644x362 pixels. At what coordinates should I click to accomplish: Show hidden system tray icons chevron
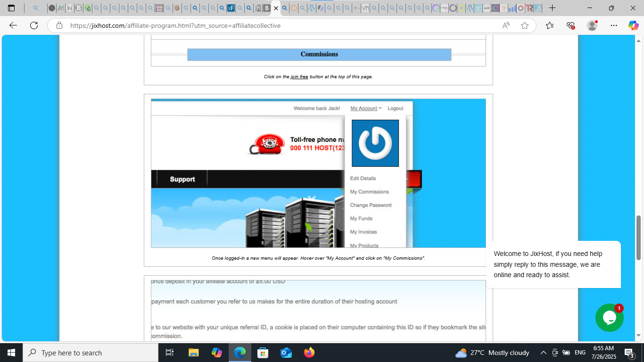[x=543, y=353]
